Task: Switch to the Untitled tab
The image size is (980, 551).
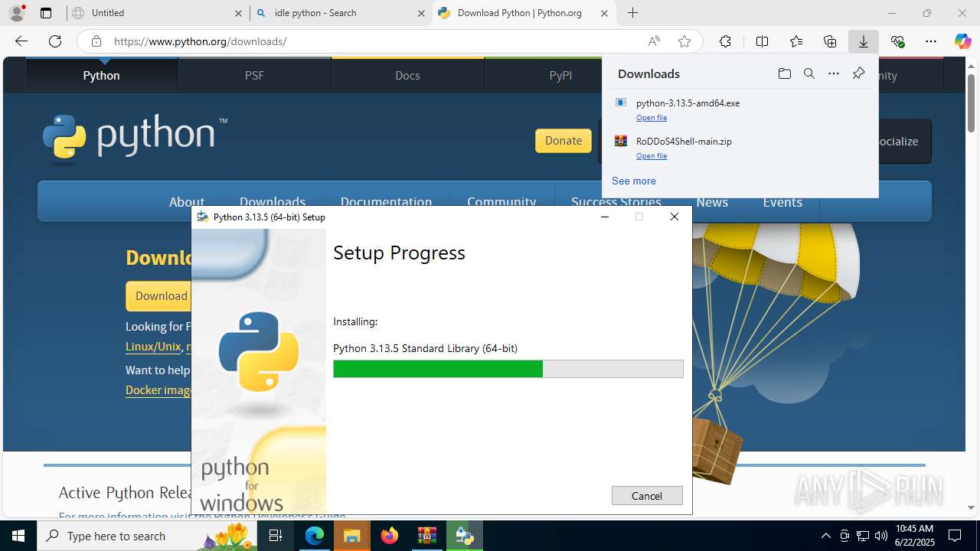Action: click(x=157, y=13)
